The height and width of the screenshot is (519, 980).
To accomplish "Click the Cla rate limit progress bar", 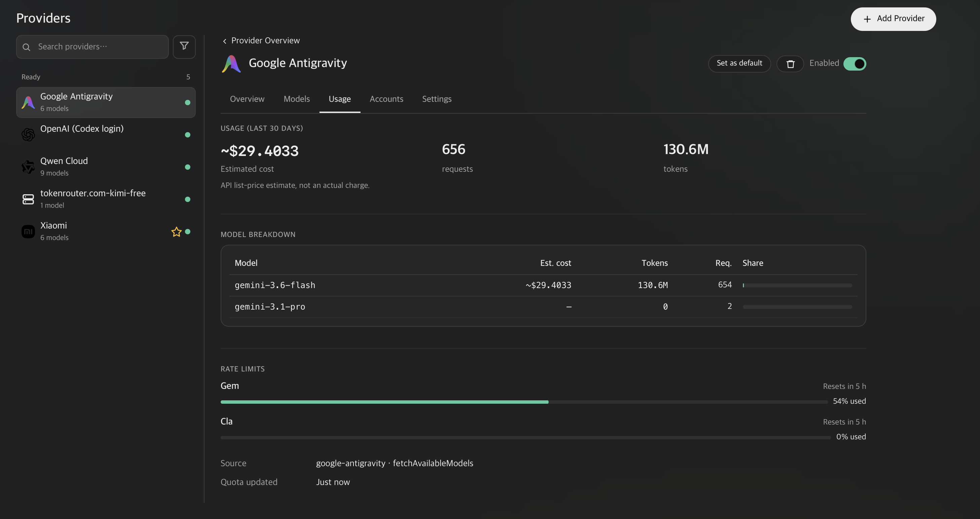I will (x=525, y=438).
